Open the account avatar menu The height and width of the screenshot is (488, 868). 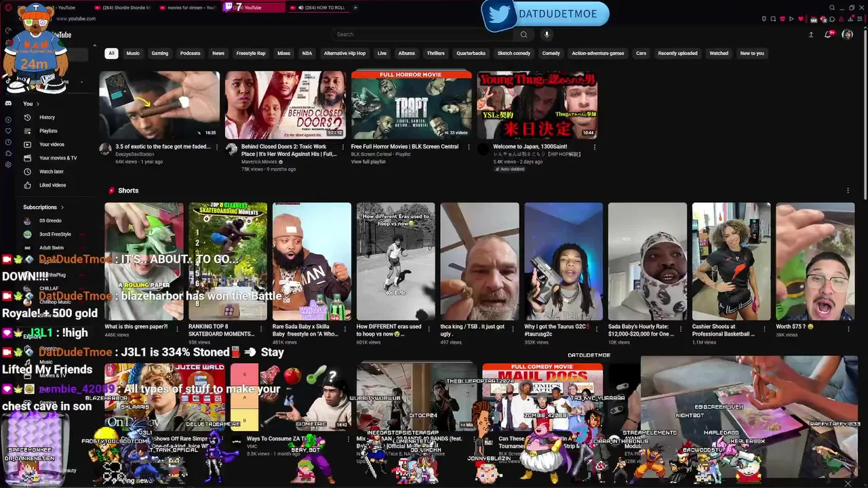click(x=847, y=35)
